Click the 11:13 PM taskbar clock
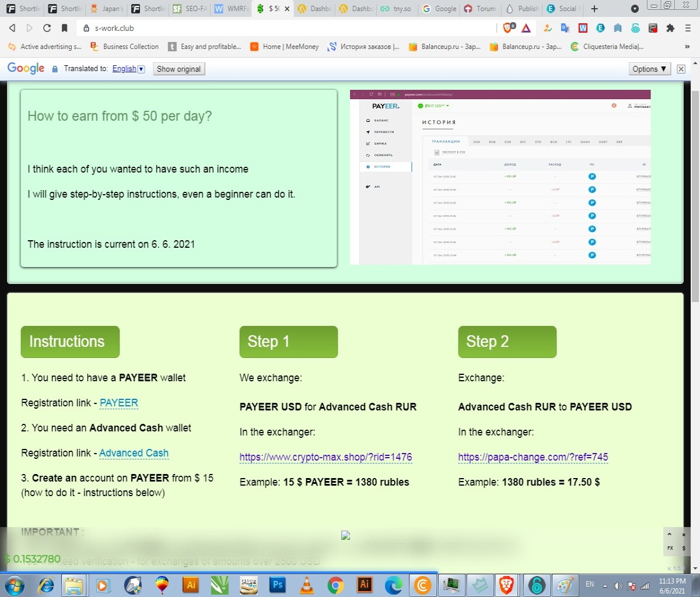Screen dimensions: 700x597 tap(672, 586)
